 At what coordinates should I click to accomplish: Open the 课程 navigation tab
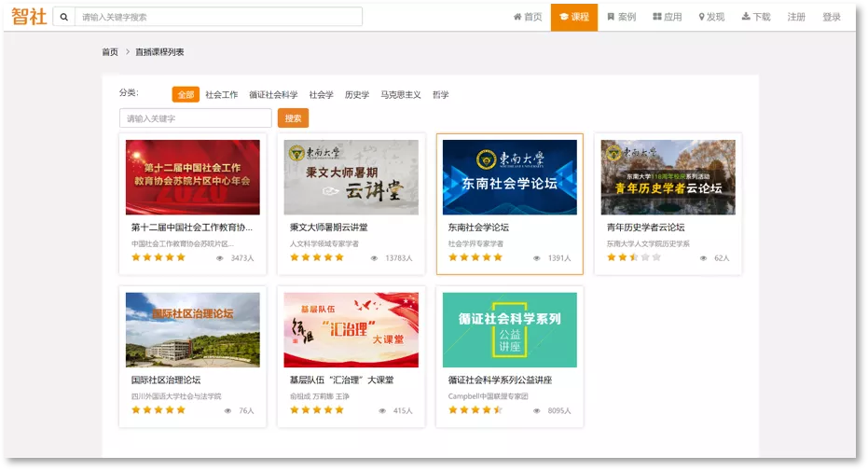(574, 17)
